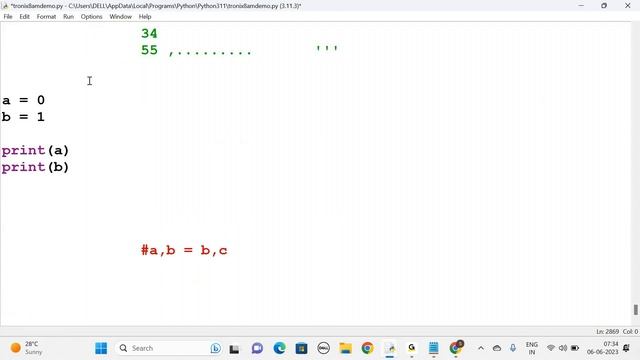Open the File menu
The width and height of the screenshot is (640, 360).
[8, 17]
